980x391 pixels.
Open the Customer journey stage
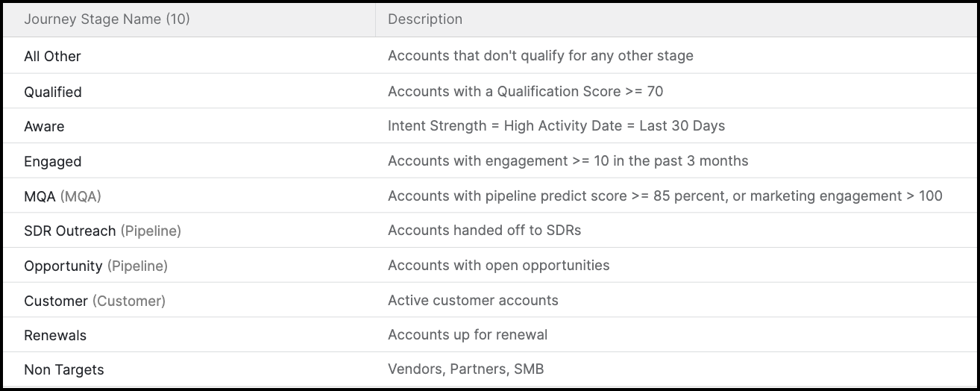click(x=56, y=301)
